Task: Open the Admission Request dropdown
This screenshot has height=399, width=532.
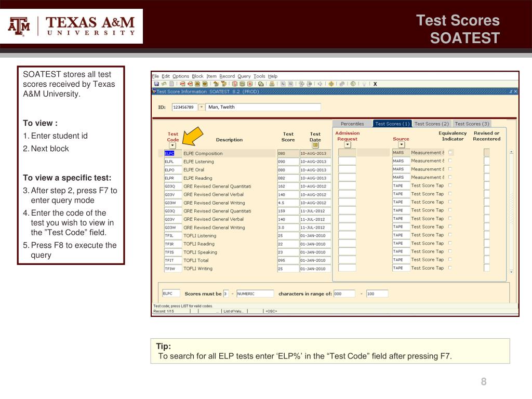Action: [x=348, y=145]
